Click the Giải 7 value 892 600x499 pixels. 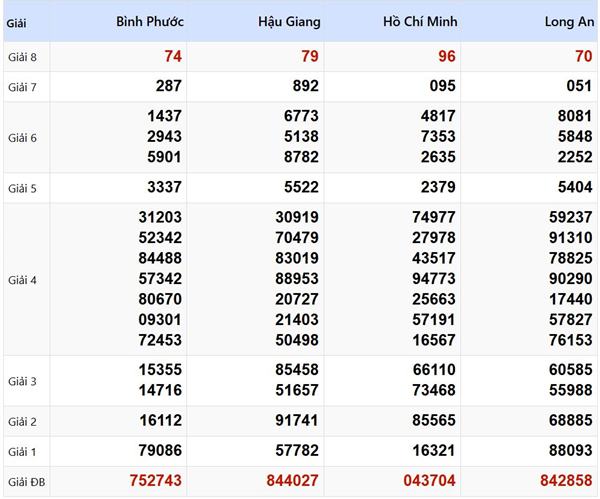coord(305,86)
